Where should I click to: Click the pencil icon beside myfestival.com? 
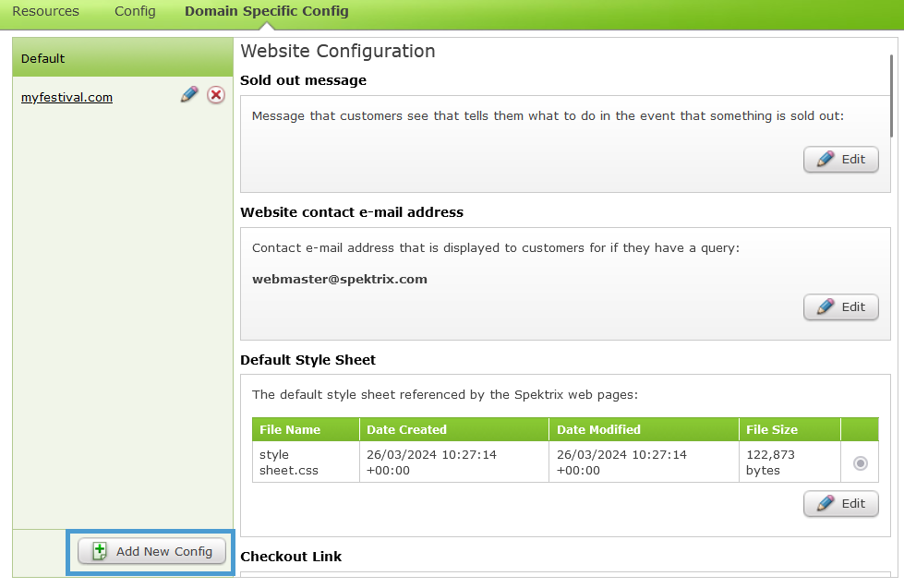[189, 94]
